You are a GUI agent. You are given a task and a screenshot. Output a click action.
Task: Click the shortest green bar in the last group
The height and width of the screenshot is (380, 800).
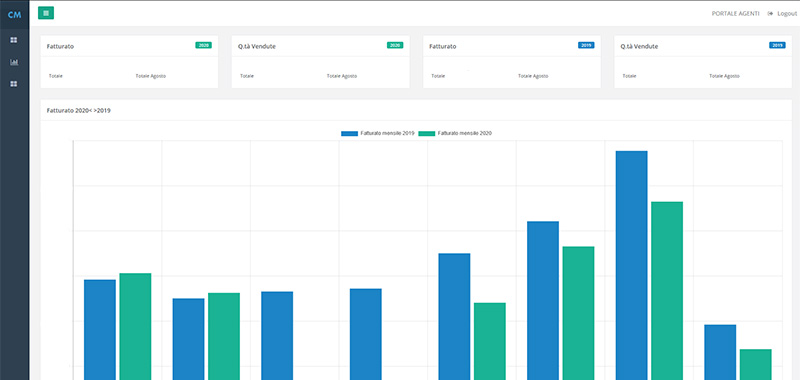(756, 365)
